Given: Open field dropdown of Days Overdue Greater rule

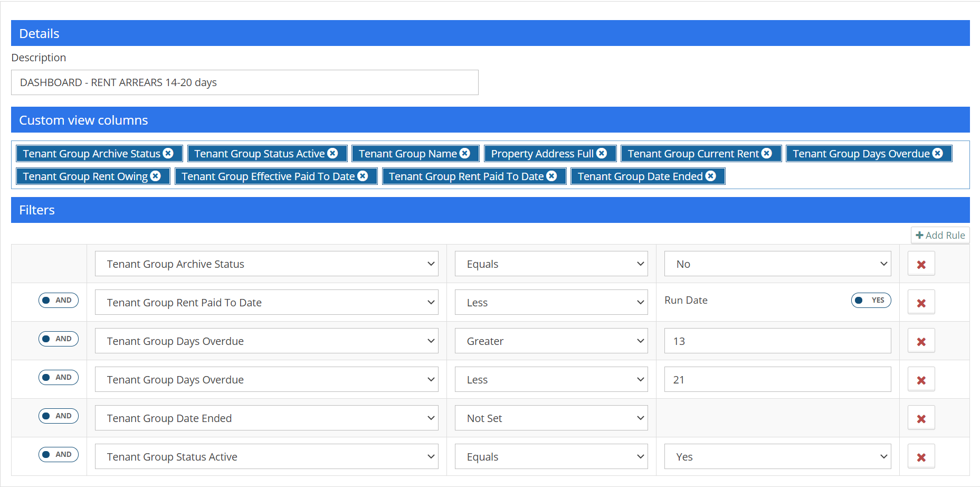Looking at the screenshot, I should point(267,341).
